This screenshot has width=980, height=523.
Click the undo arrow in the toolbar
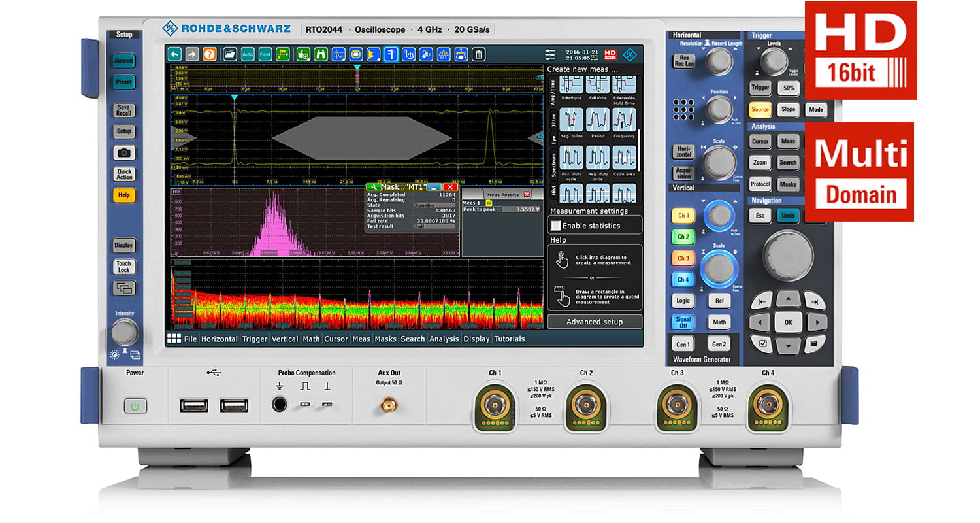click(x=174, y=54)
